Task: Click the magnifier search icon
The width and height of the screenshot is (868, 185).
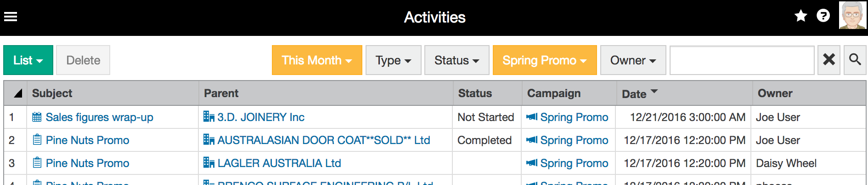Action: coord(855,60)
